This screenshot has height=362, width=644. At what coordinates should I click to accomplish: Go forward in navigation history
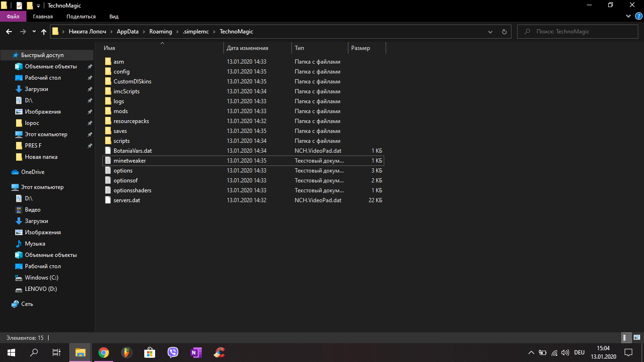tap(23, 32)
